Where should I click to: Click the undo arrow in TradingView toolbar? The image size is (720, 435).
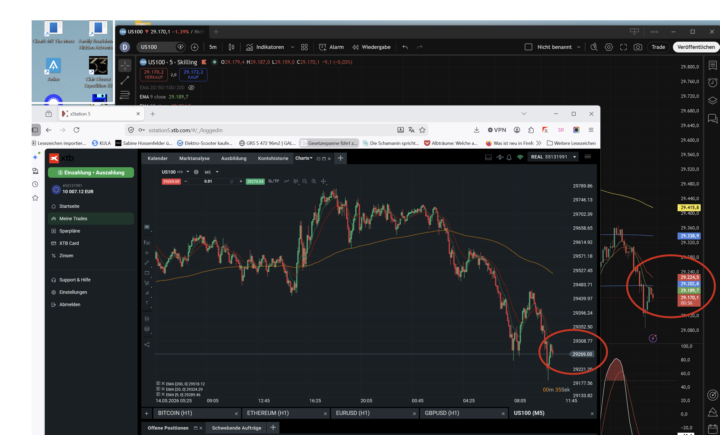tap(405, 47)
